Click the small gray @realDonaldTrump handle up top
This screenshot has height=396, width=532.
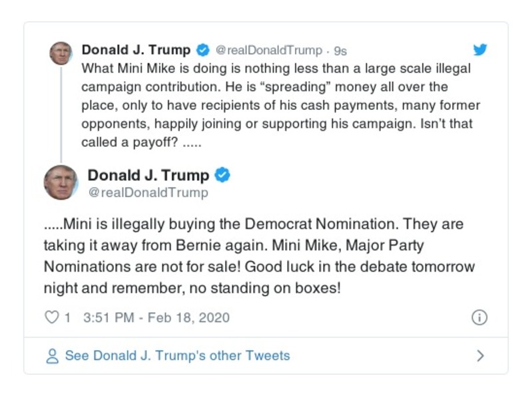(268, 51)
